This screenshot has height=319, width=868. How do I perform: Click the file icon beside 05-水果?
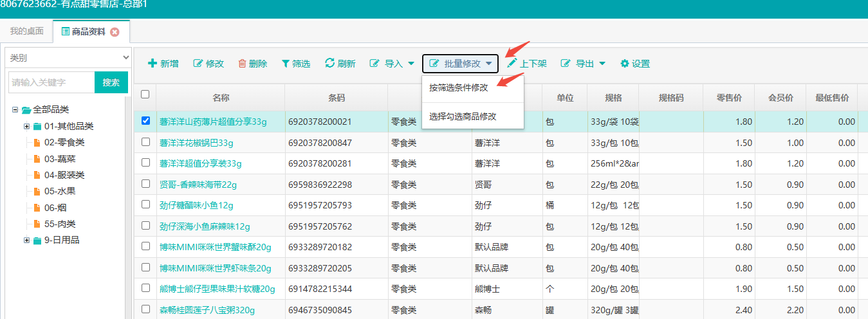point(37,191)
